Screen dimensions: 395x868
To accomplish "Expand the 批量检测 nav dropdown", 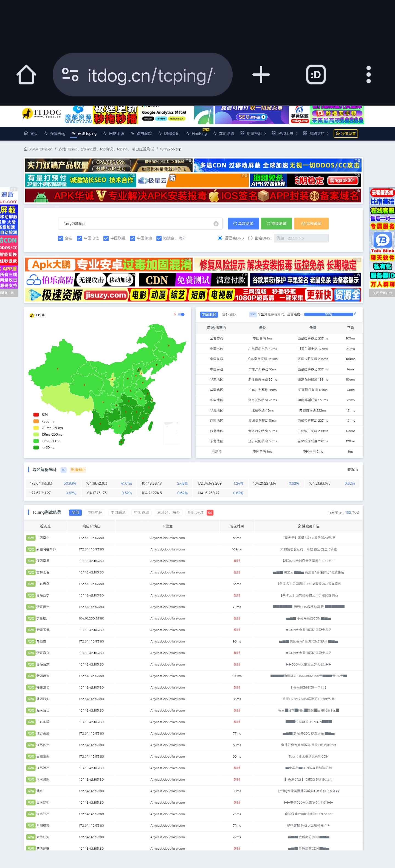I will click(253, 133).
